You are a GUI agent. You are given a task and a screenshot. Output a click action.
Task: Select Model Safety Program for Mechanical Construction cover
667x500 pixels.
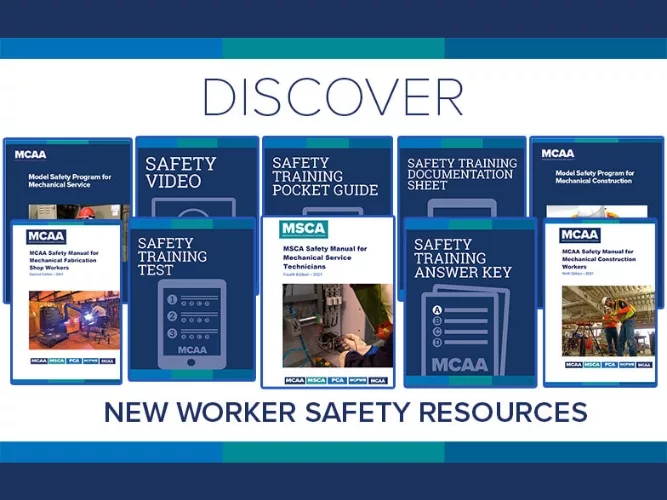pyautogui.click(x=596, y=178)
